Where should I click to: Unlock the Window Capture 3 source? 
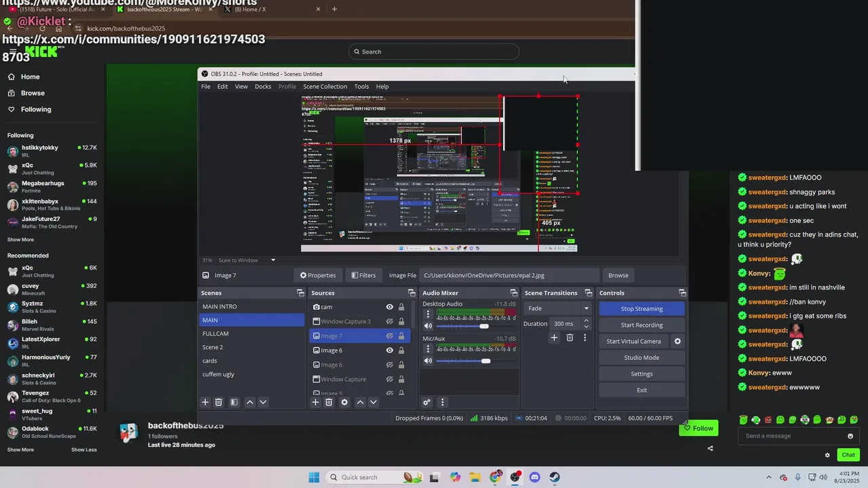click(401, 321)
